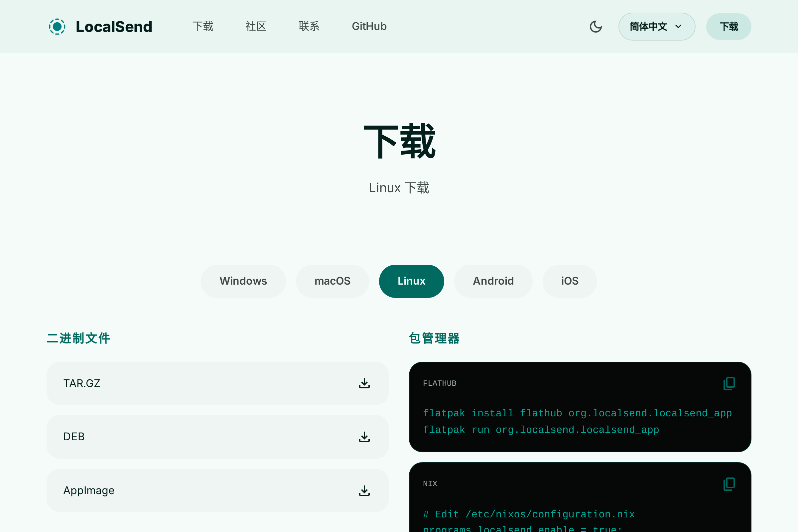Viewport: 798px width, 532px height.
Task: Go to the 联系 page
Action: click(x=309, y=27)
